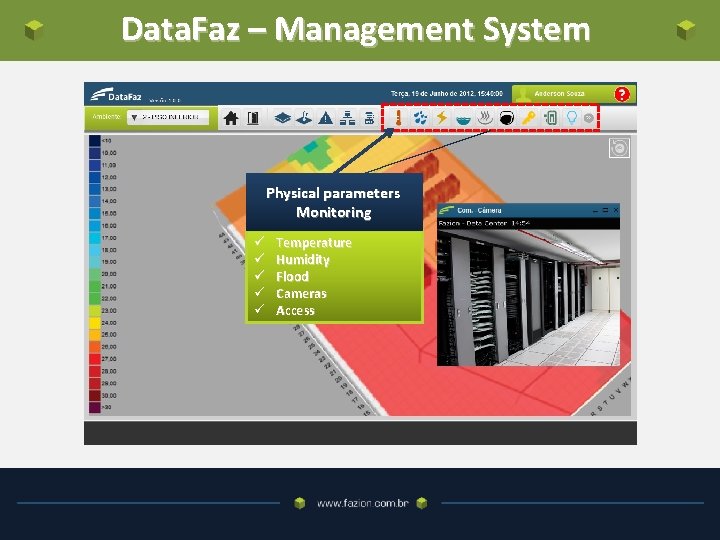The height and width of the screenshot is (540, 720).
Task: Select the 17.00 legend color swatch
Action: point(95,238)
